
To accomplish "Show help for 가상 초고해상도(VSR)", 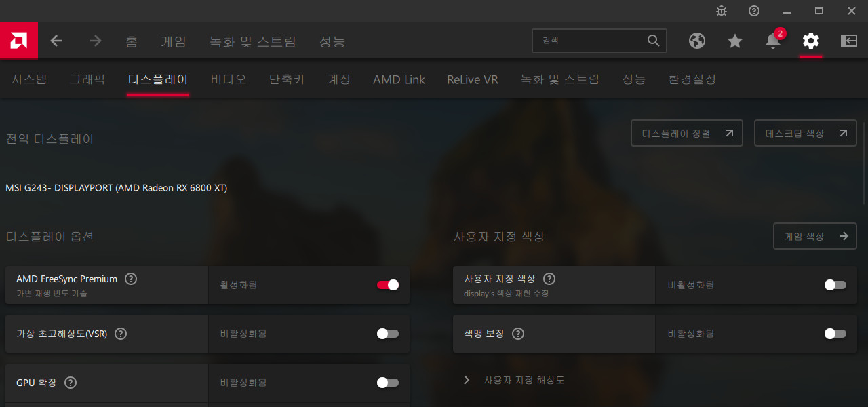I will point(121,334).
